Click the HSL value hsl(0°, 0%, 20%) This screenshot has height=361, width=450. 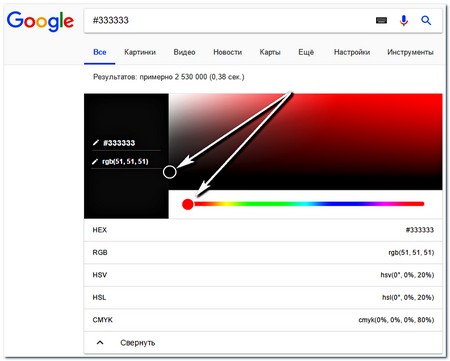(x=408, y=297)
